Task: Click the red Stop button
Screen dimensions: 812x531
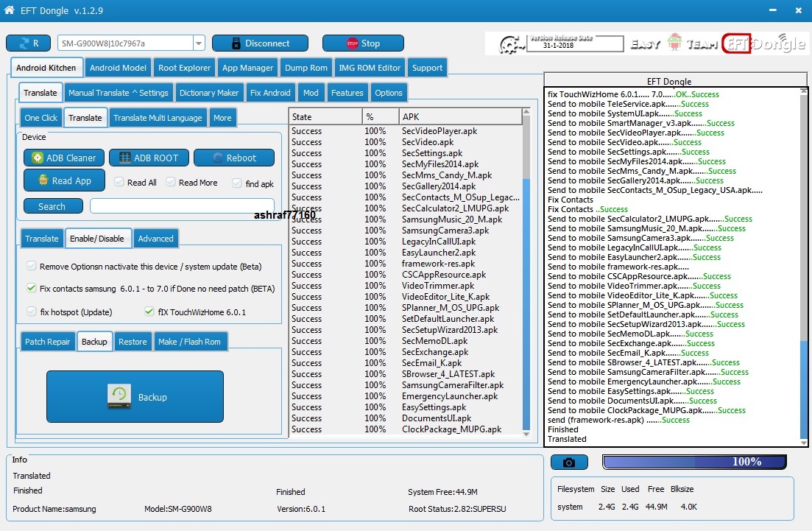Action: [x=363, y=43]
